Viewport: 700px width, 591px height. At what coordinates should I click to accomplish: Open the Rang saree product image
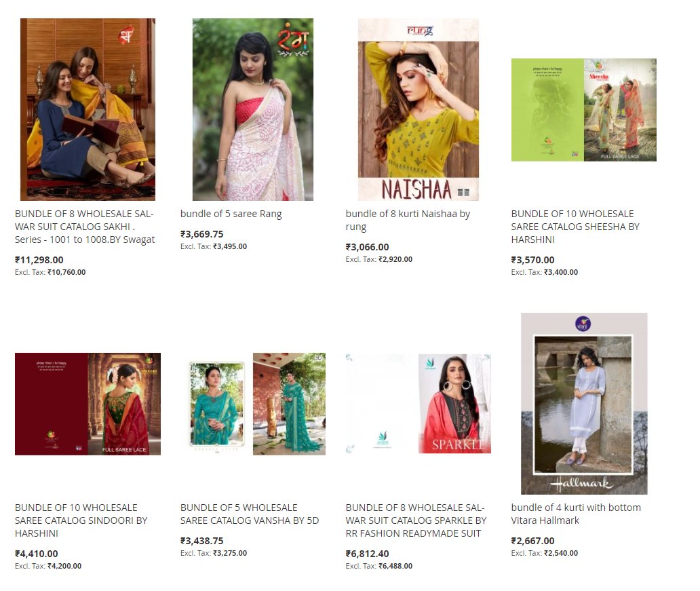click(253, 109)
